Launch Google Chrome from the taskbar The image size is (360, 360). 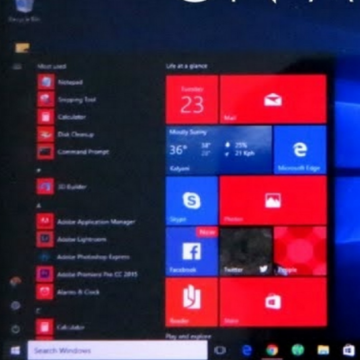[x=272, y=350]
